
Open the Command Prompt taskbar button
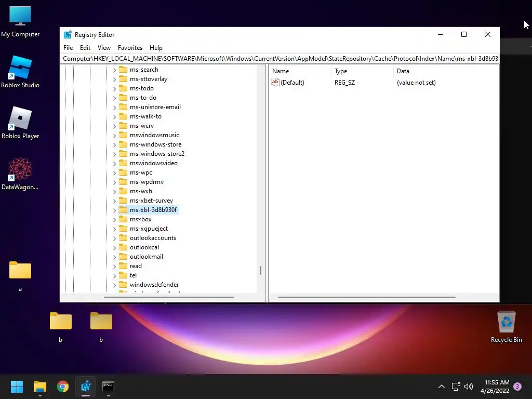pyautogui.click(x=108, y=387)
